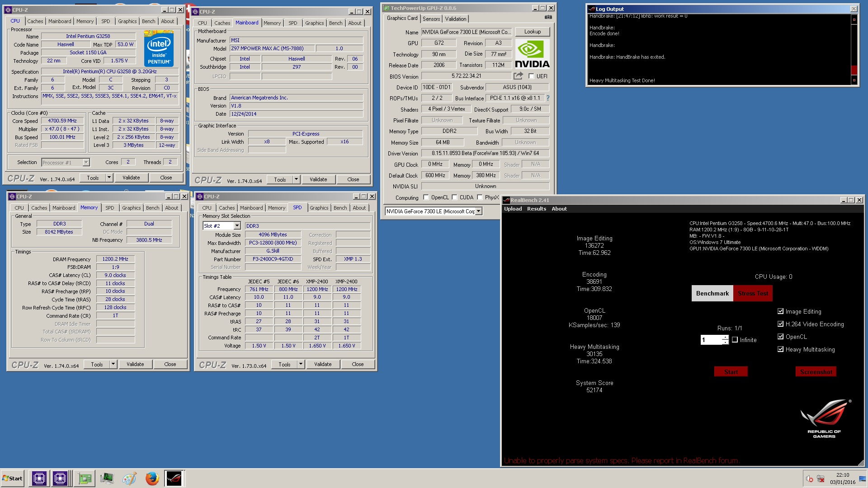Toggle the UEFI checkbox in GPU-Z
This screenshot has height=488, width=868.
(531, 76)
